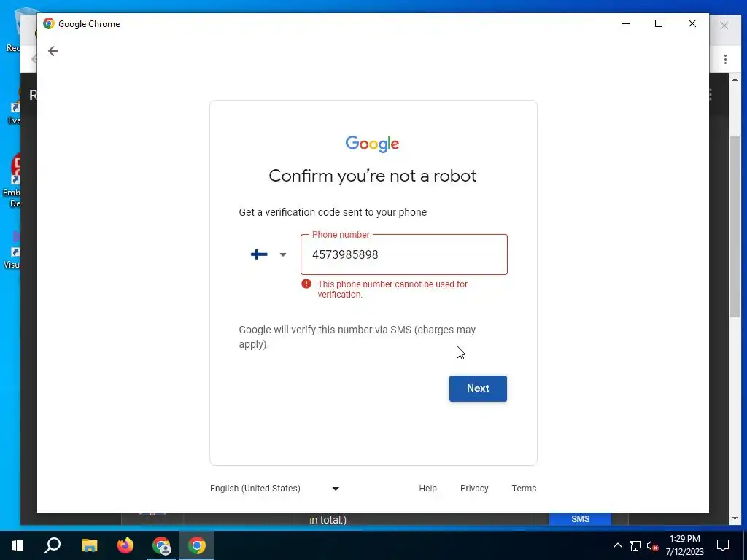Open the clock showing 1:29 PM
Screen dimensions: 747x560
click(x=684, y=545)
